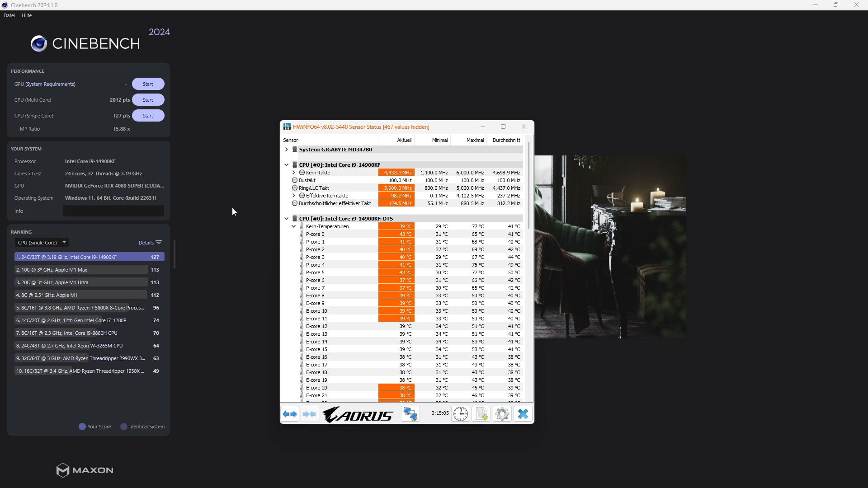Click the Info text input field
The width and height of the screenshot is (868, 488).
pyautogui.click(x=113, y=211)
